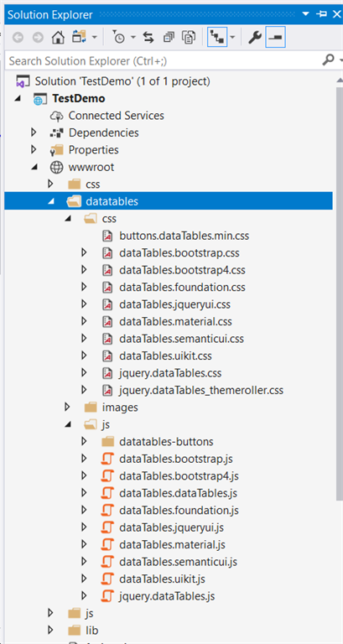Open the Pending Changes Filter clock icon
This screenshot has width=343, height=644.
119,38
